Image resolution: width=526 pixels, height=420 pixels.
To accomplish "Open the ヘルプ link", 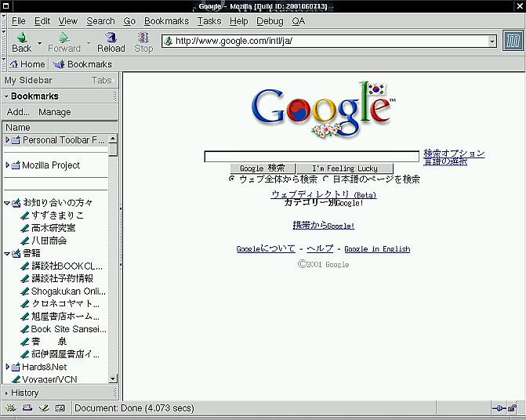I will pos(321,248).
